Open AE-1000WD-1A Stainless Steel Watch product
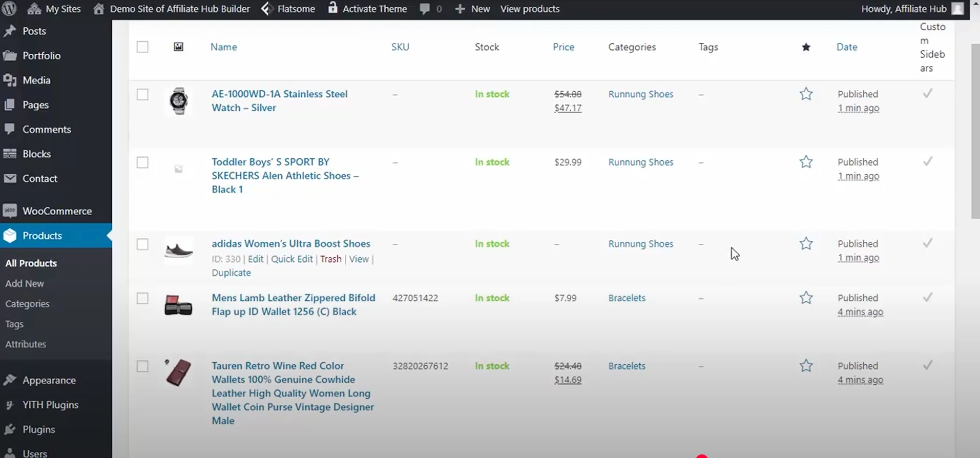This screenshot has height=458, width=980. [x=280, y=101]
